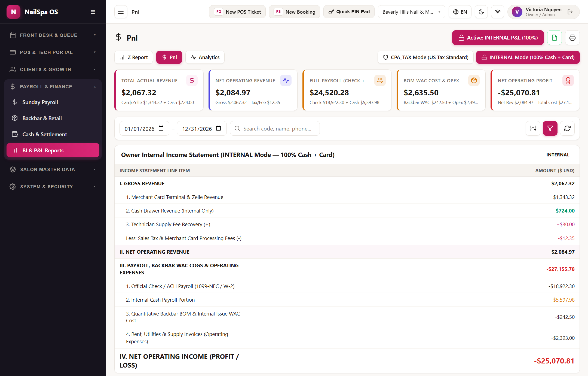Open calendar picker for end date 12/31/2026
The height and width of the screenshot is (376, 588).
pyautogui.click(x=219, y=128)
